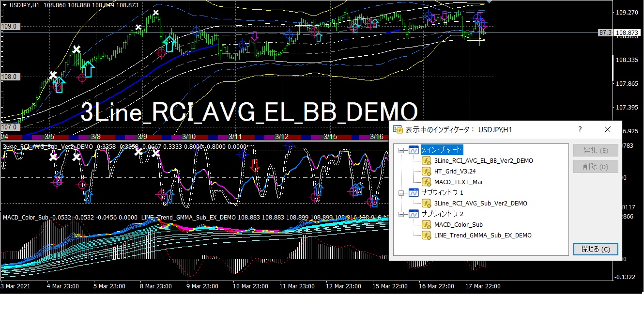Click the 87.3 label on price line
The height and width of the screenshot is (314, 644).
pos(605,33)
